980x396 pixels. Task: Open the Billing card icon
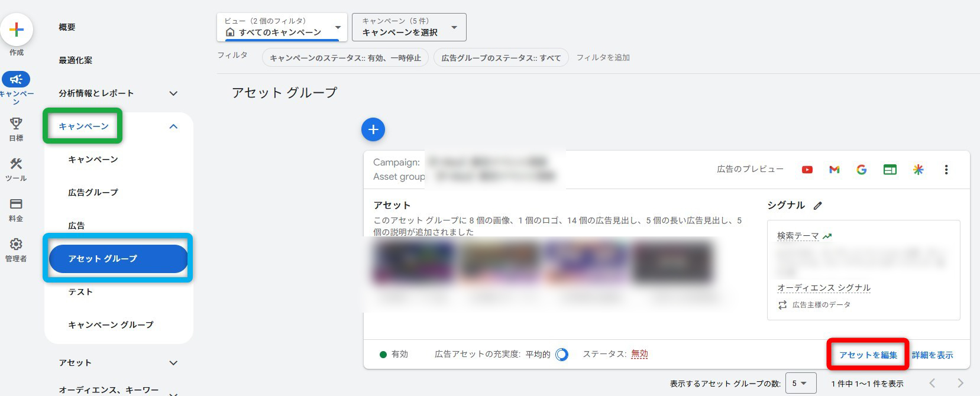click(16, 204)
